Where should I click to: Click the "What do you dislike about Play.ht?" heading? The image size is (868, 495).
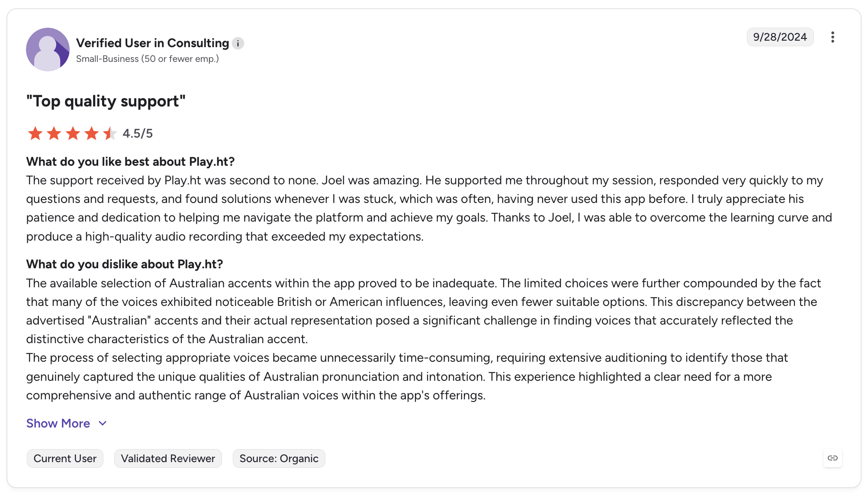pos(125,264)
